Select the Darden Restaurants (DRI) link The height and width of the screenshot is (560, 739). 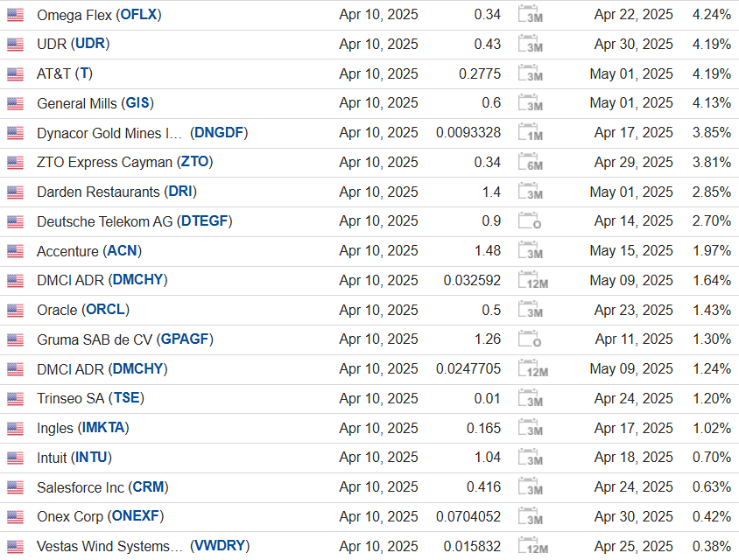(x=116, y=192)
